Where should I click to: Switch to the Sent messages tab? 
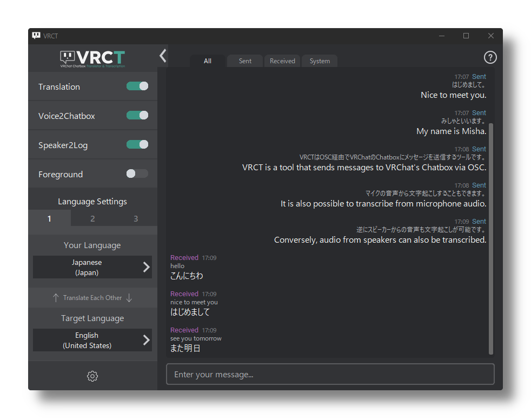(x=245, y=61)
